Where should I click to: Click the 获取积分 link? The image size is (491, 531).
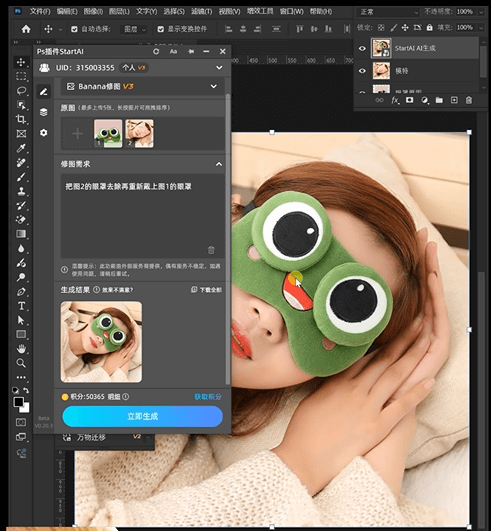point(208,397)
